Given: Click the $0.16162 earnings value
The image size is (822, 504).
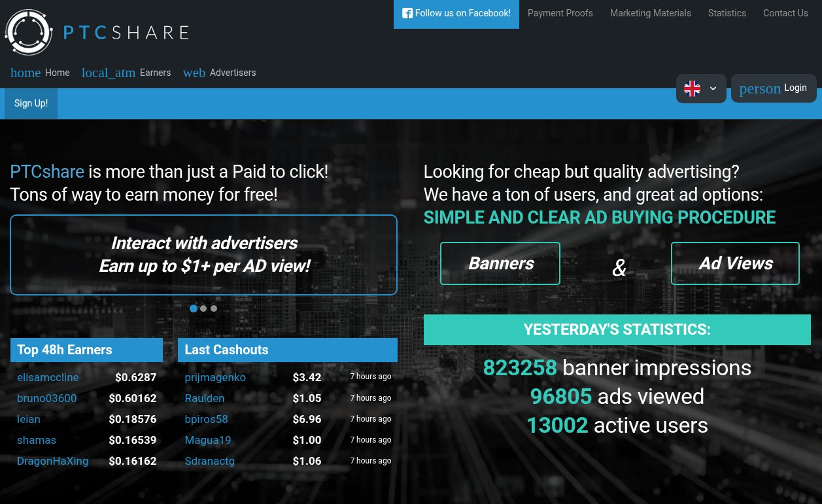Looking at the screenshot, I should coord(133,461).
